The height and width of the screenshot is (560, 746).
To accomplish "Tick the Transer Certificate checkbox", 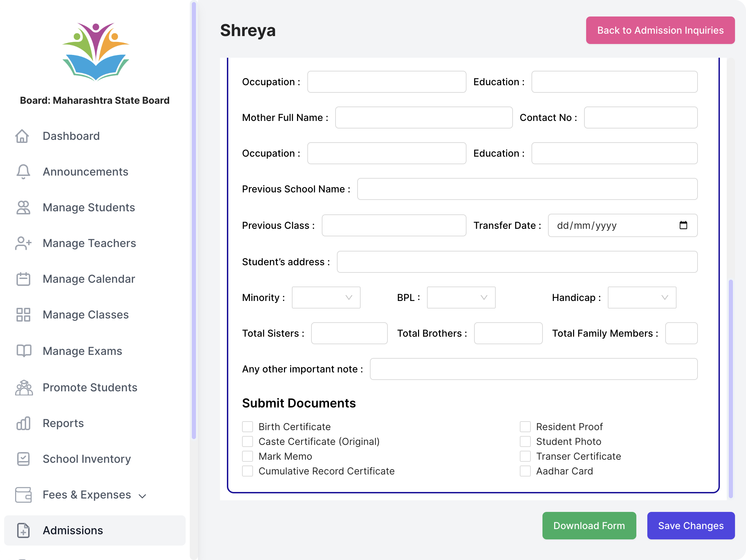I will pos(525,456).
